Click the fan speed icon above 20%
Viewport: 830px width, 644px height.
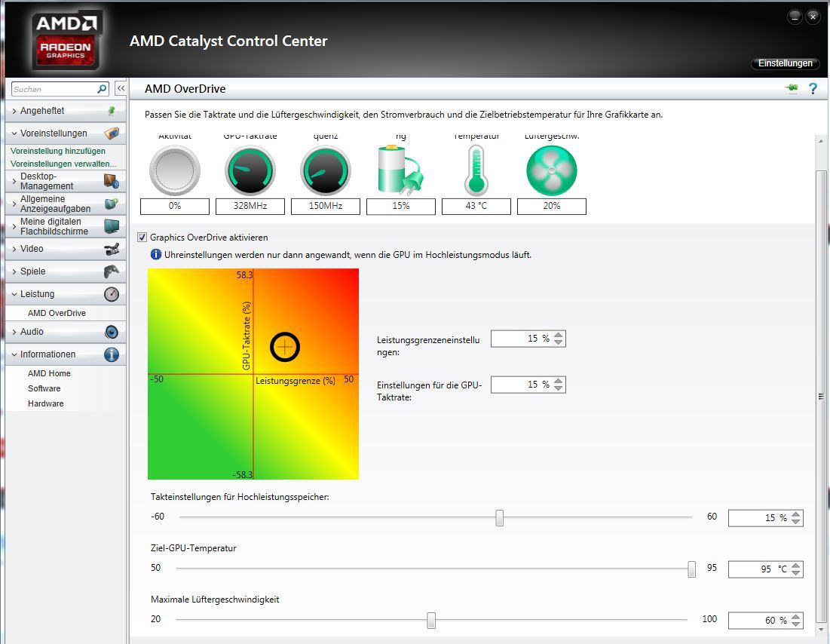552,170
